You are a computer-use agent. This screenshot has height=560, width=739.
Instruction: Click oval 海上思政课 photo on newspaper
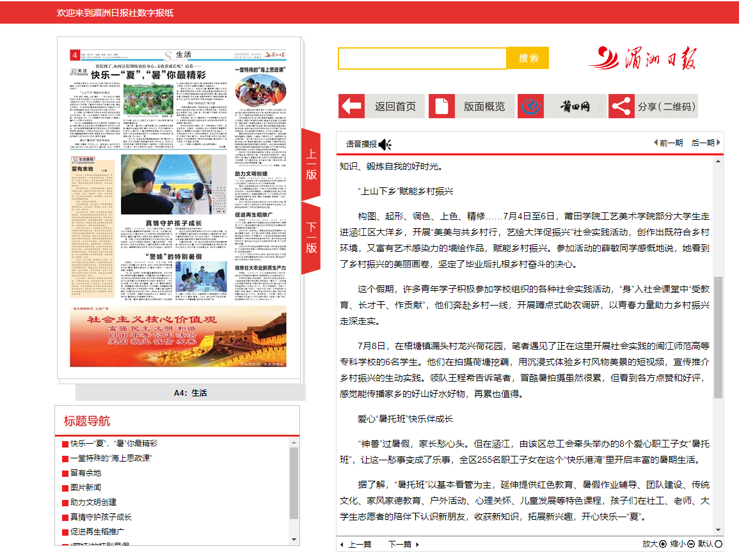pyautogui.click(x=260, y=89)
